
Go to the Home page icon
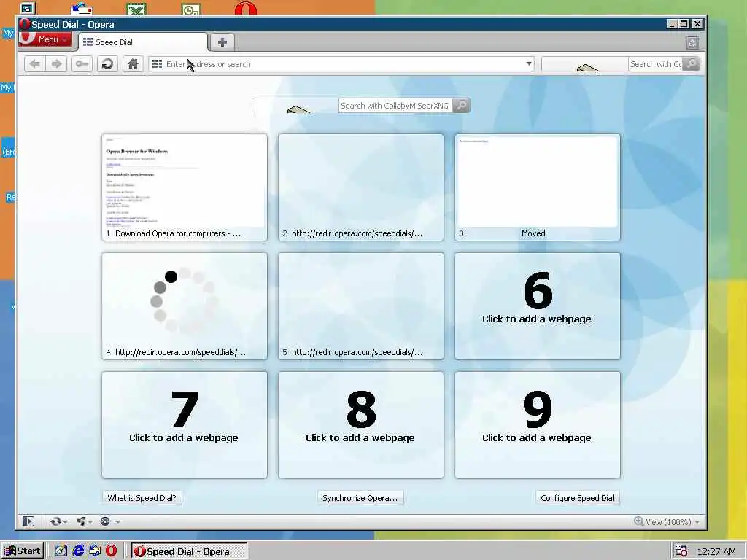coord(133,64)
